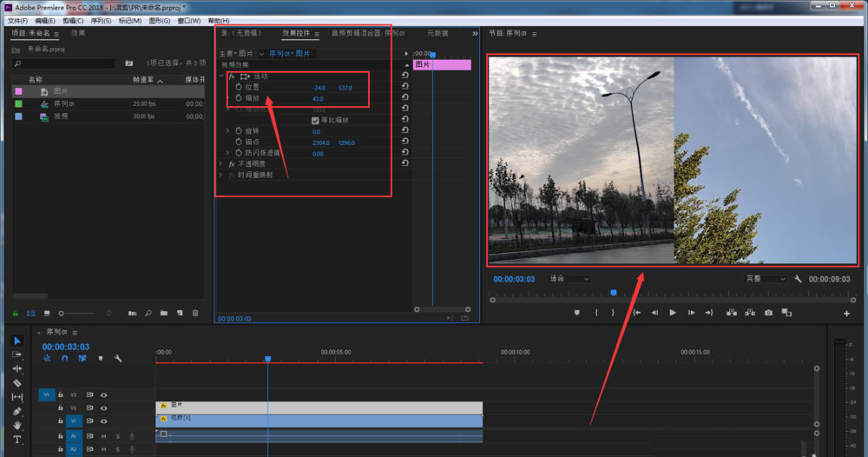
Task: Switch Project panel to icon view
Action: (x=47, y=314)
